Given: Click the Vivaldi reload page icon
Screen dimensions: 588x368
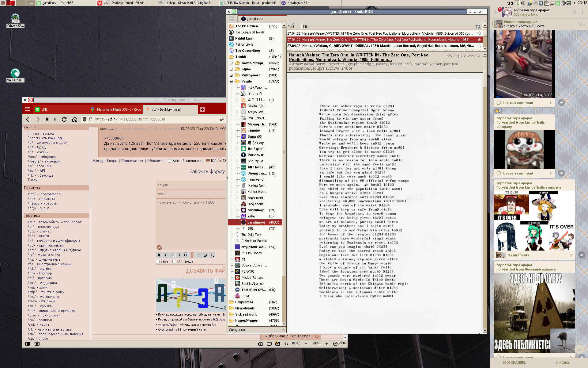Looking at the screenshot, I should click(64, 119).
